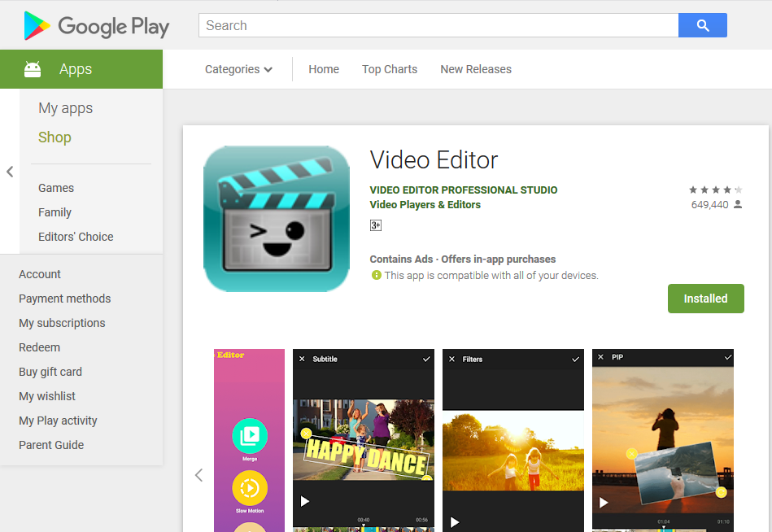Viewport: 772px width, 532px height.
Task: Open the Top Charts tab
Action: click(390, 69)
